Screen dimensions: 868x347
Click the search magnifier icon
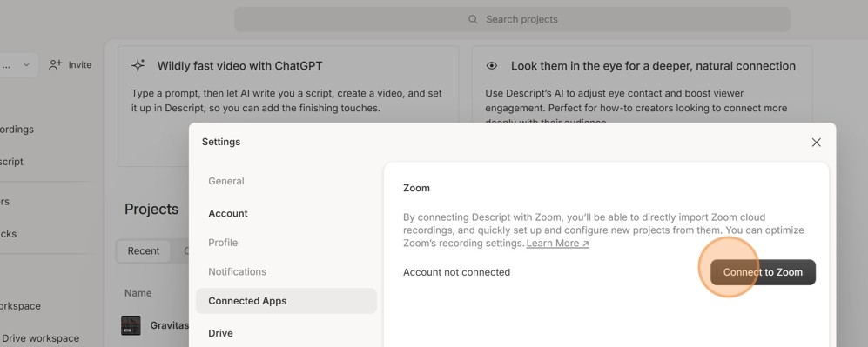coord(473,19)
